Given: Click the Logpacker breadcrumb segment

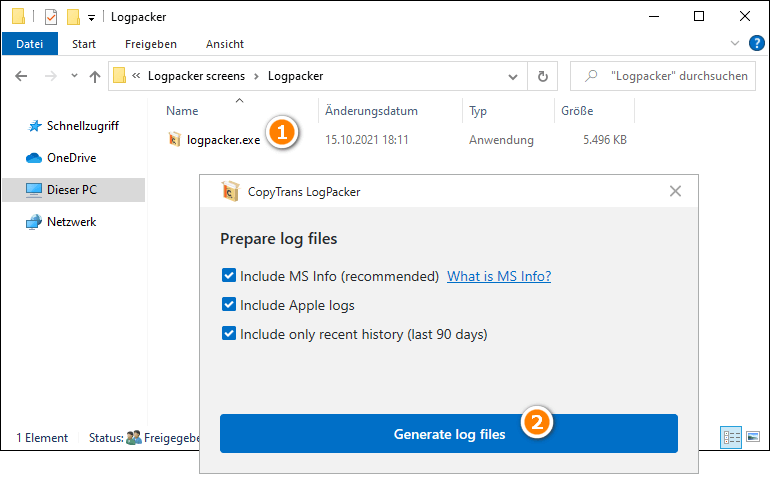Looking at the screenshot, I should pos(296,76).
